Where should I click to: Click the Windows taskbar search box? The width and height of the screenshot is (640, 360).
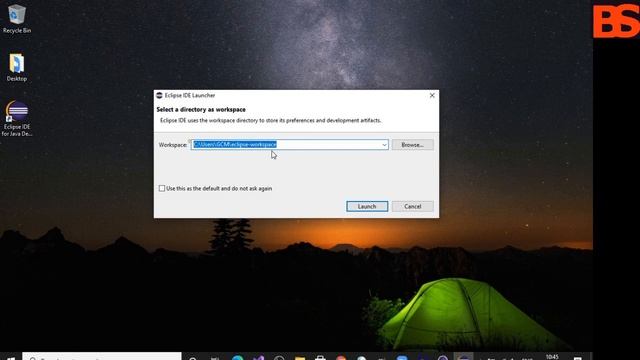[x=102, y=356]
